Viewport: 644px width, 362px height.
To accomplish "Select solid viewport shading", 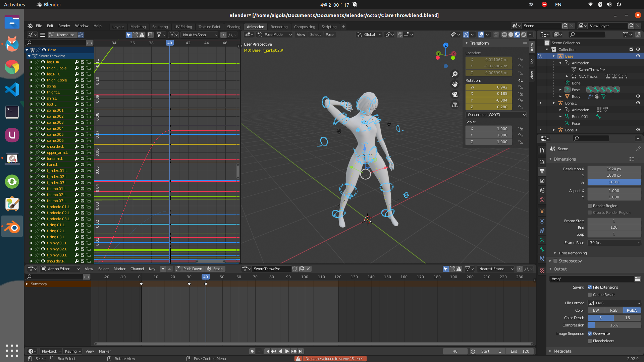I will 511,35.
